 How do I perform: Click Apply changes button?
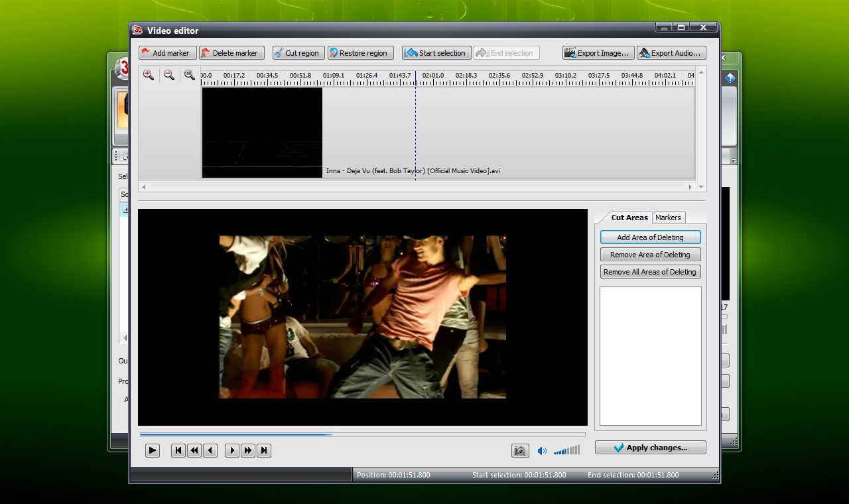pos(651,448)
